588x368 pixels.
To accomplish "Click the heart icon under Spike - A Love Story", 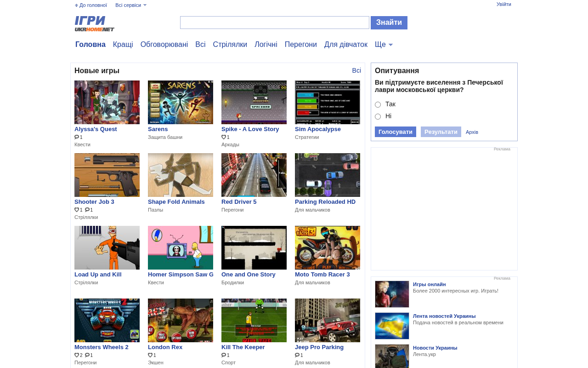I will point(224,137).
